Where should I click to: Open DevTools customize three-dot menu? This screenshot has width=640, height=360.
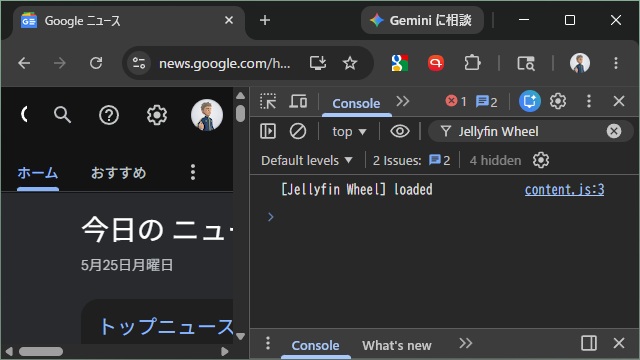click(x=589, y=101)
